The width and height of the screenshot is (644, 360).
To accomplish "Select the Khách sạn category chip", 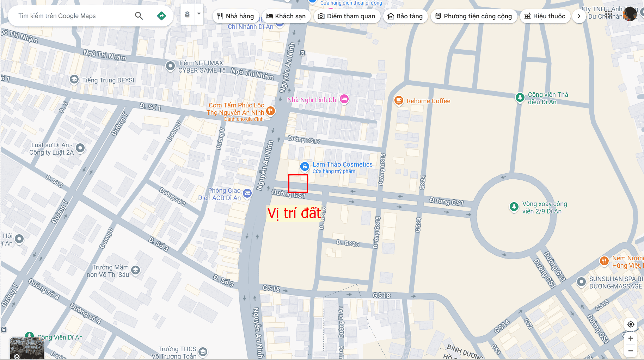I will pos(286,16).
